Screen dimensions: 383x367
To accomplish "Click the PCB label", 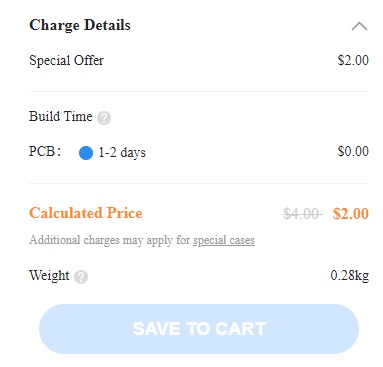I will coord(45,151).
